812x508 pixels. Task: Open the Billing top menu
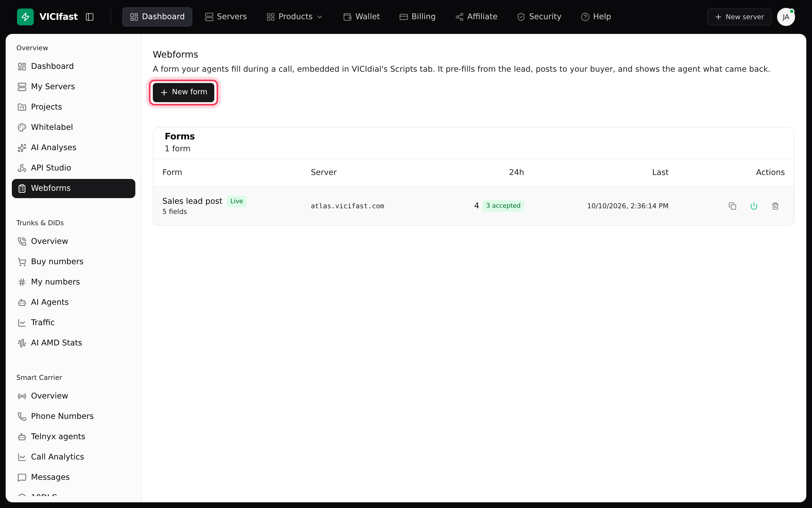[x=417, y=17]
